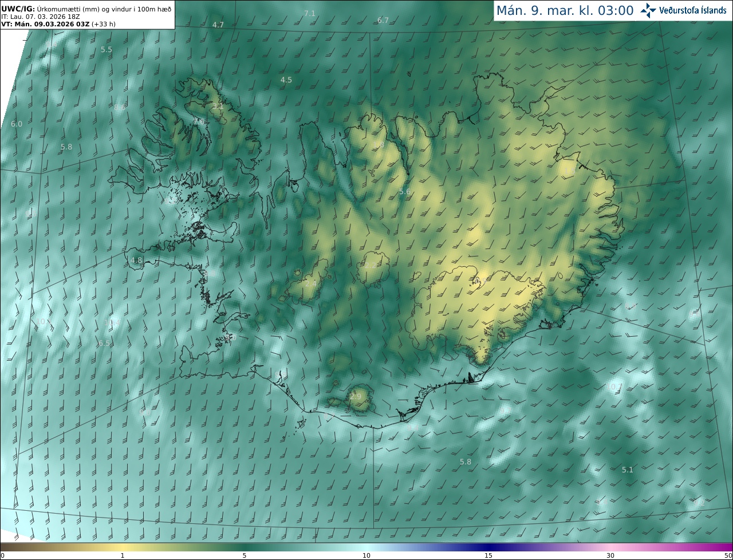Screen dimensions: 733x560
Task: Click the 2.4 value on the map
Action: click(310, 283)
